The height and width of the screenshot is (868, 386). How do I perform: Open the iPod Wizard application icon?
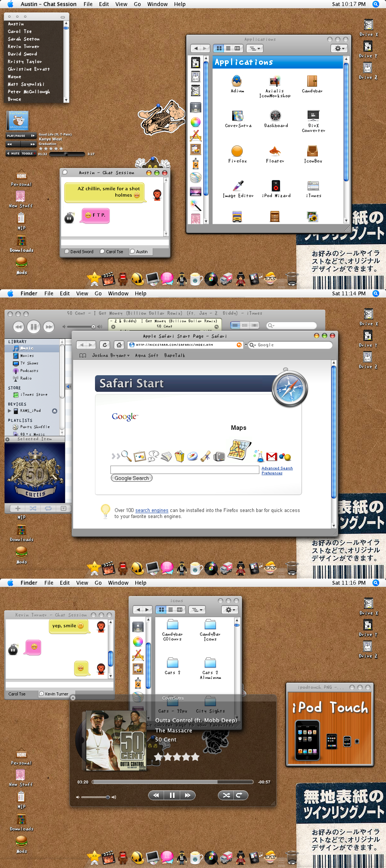(276, 186)
